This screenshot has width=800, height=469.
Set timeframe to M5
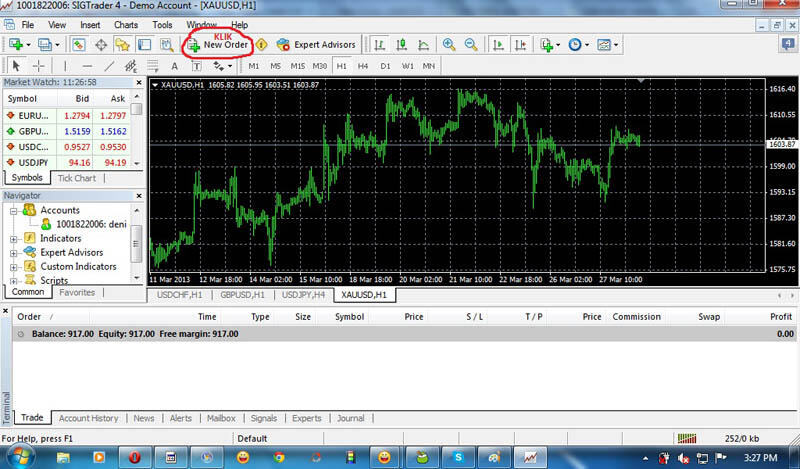point(276,66)
